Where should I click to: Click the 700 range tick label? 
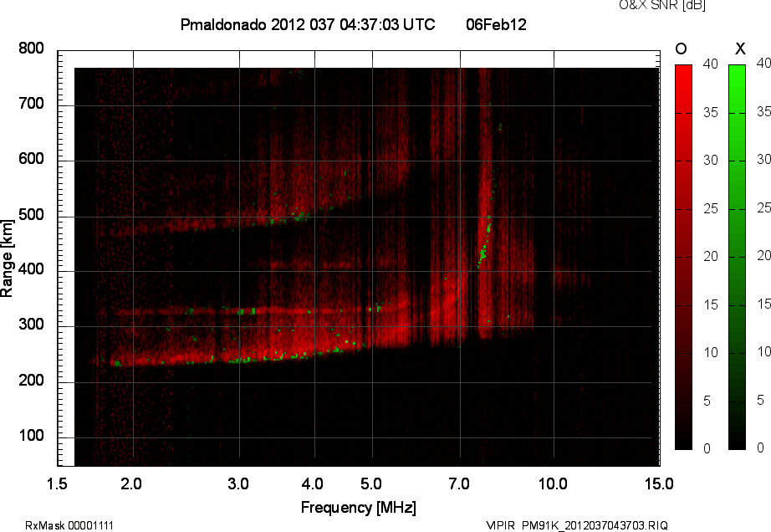[31, 104]
